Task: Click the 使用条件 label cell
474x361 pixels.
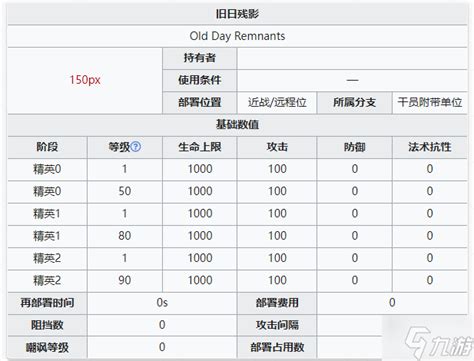Action: click(x=200, y=80)
